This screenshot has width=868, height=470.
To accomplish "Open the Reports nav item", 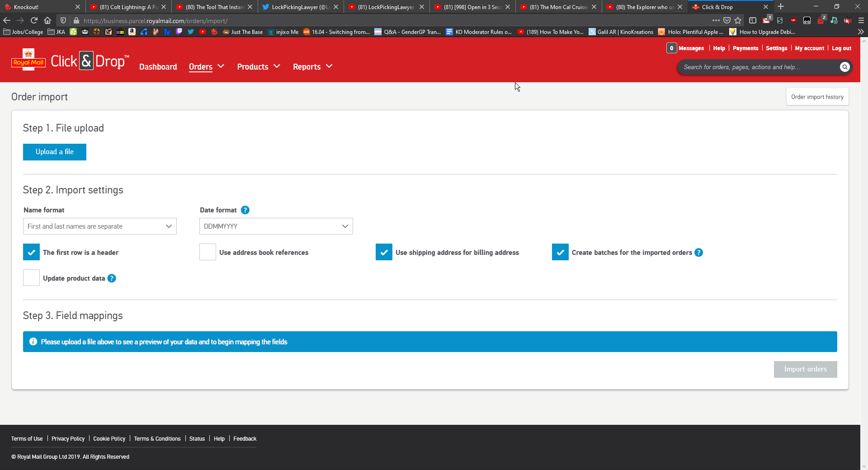I will (x=307, y=67).
